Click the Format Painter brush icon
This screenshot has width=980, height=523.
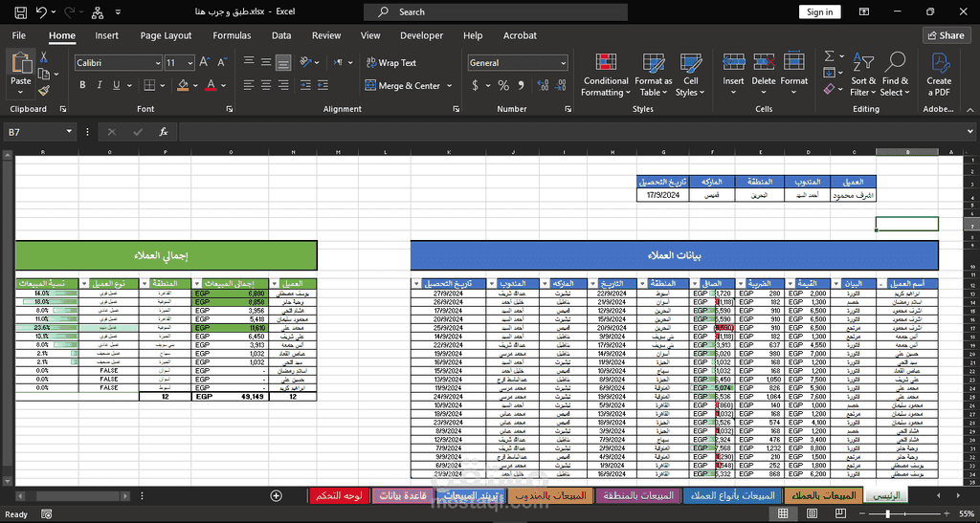click(44, 91)
